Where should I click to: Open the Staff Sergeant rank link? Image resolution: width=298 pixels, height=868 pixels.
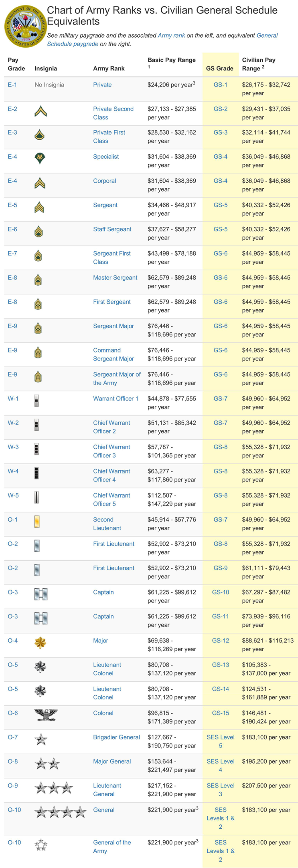pyautogui.click(x=112, y=229)
